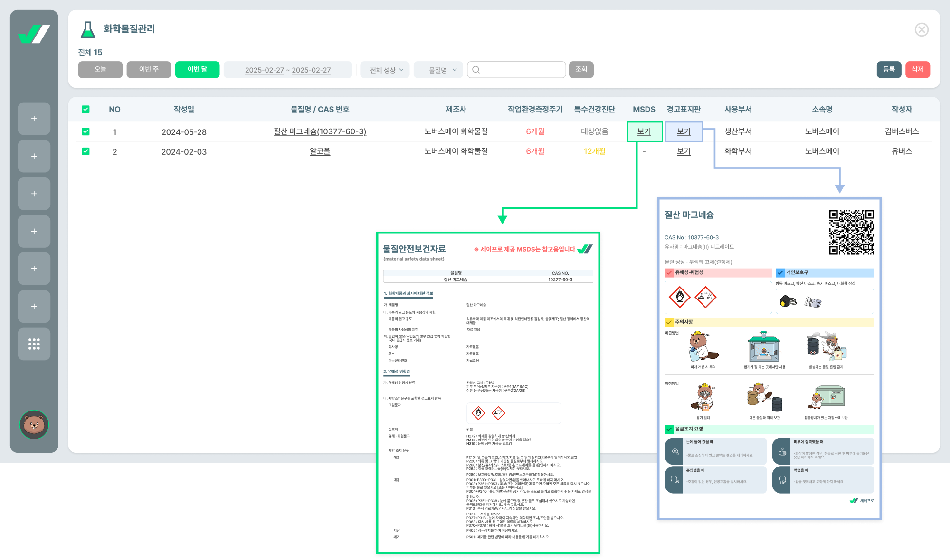950x560 pixels.
Task: Open the date range picker field
Action: coord(288,70)
